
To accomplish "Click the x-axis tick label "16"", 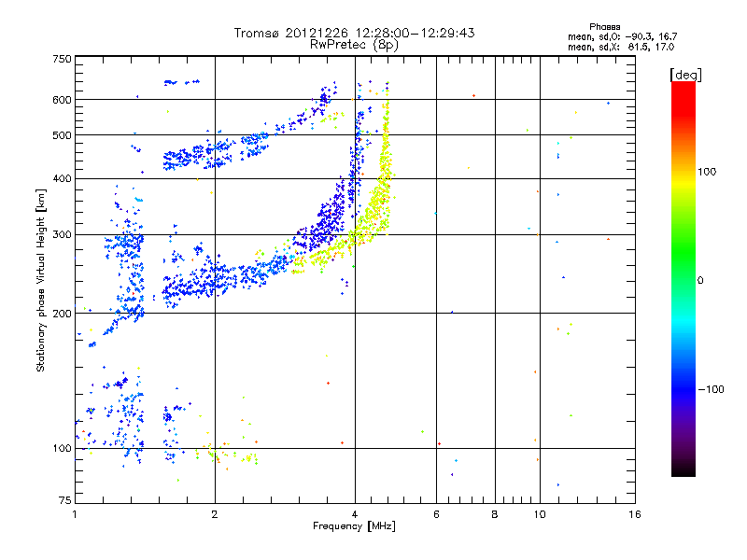I will (635, 514).
